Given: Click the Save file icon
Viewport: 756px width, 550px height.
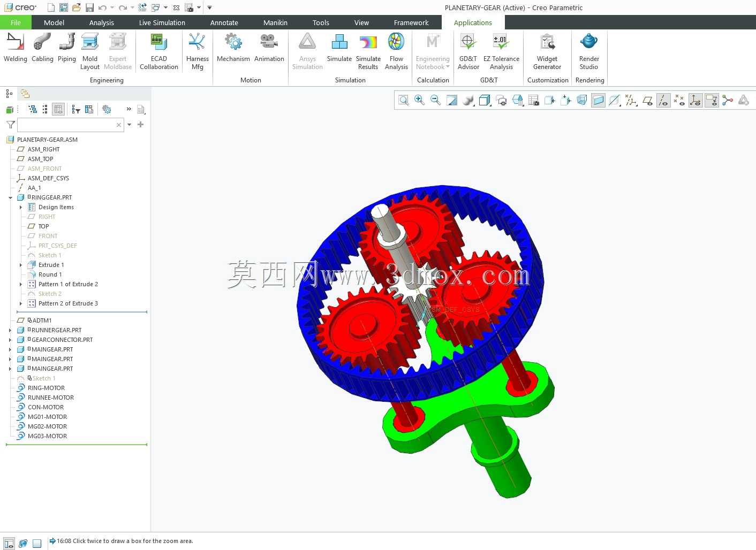Looking at the screenshot, I should coord(89,7).
